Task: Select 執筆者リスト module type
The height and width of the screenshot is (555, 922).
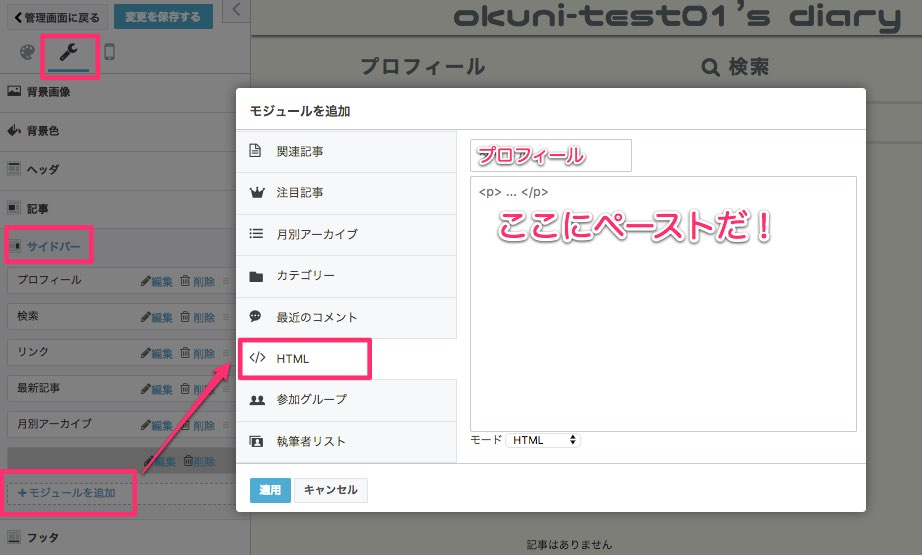Action: click(346, 442)
